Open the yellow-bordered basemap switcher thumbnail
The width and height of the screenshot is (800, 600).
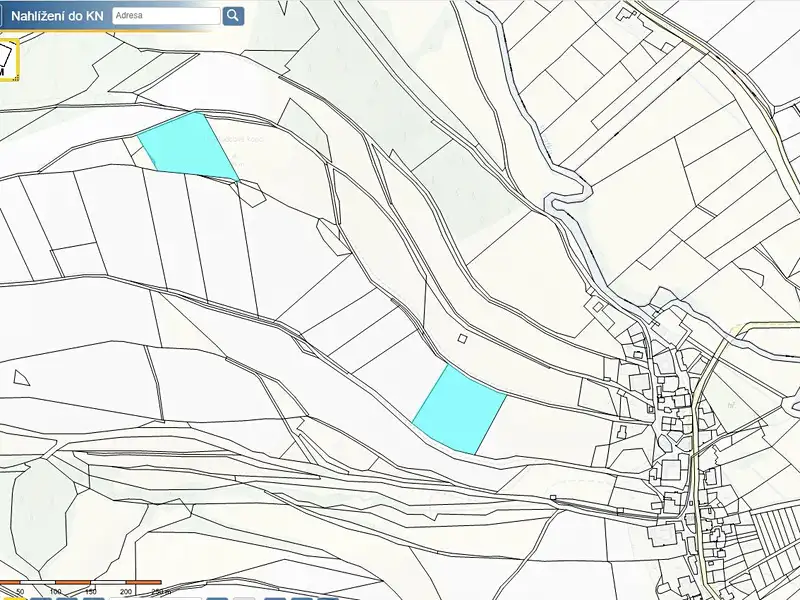(x=9, y=60)
